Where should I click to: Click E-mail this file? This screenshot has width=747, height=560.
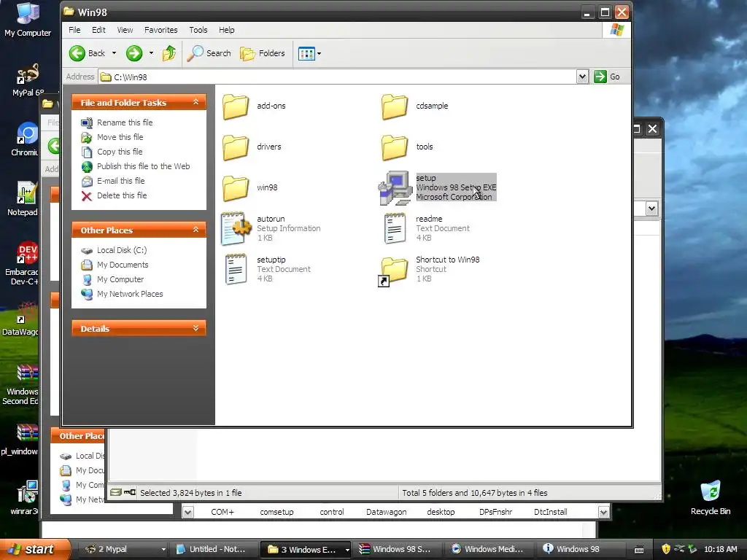(121, 181)
